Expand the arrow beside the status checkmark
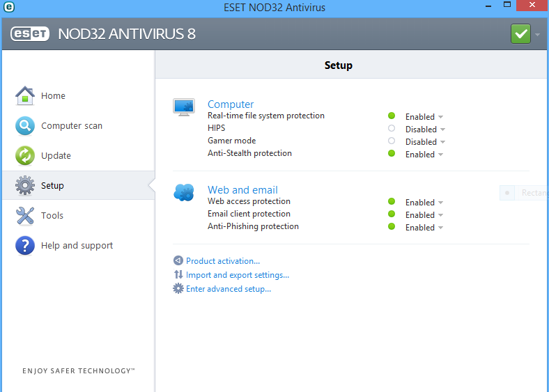The height and width of the screenshot is (392, 549). coord(537,34)
